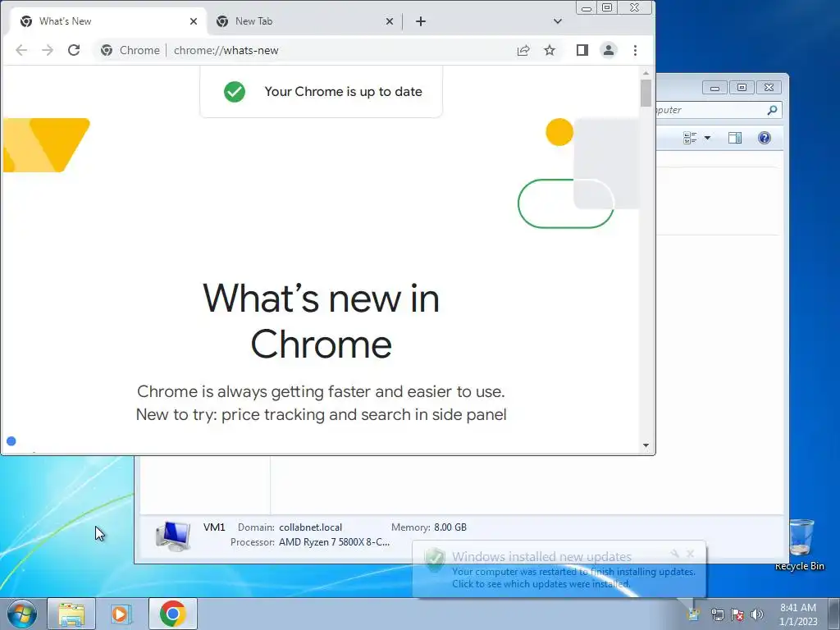This screenshot has height=630, width=840.
Task: Click the network tray icon
Action: [717, 614]
